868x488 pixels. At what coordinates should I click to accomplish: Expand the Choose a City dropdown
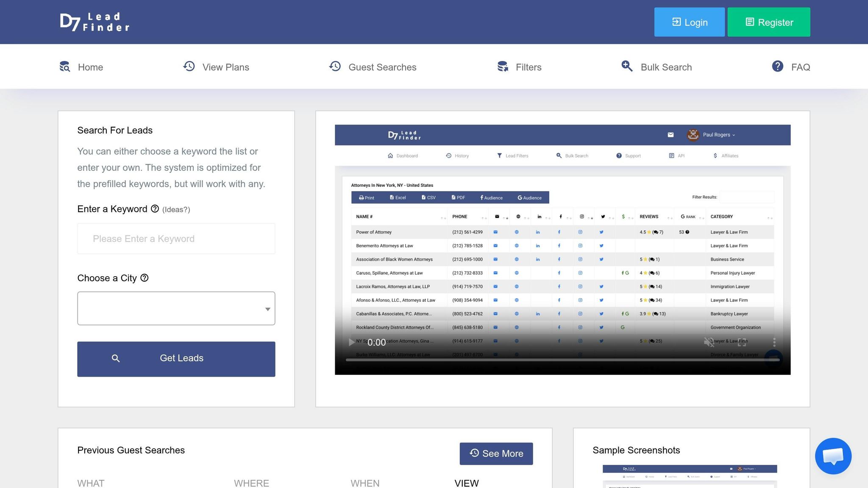176,308
